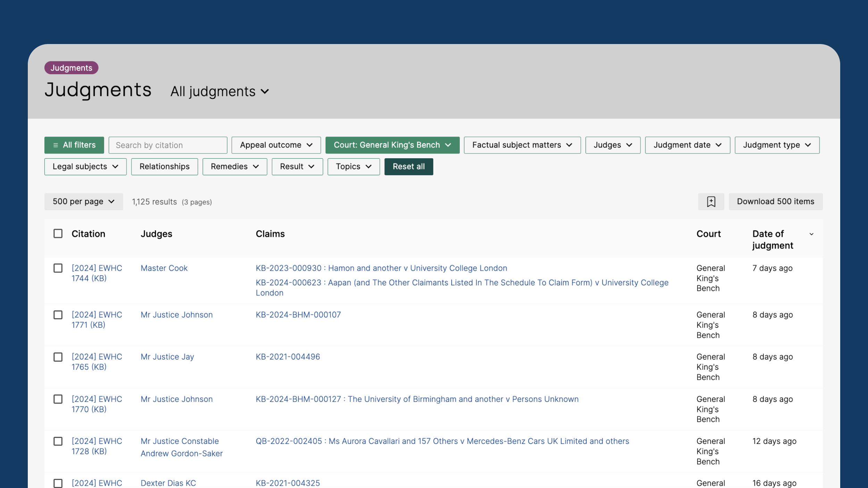
Task: Select checkbox for [2024] EWHC 1765 (KB)
Action: [x=58, y=357]
